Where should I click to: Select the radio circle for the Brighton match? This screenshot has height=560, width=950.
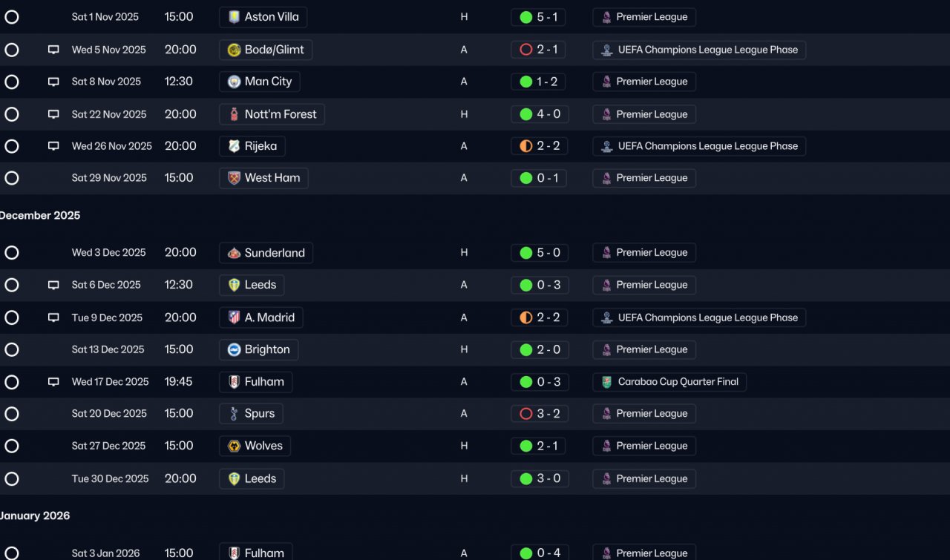click(12, 349)
